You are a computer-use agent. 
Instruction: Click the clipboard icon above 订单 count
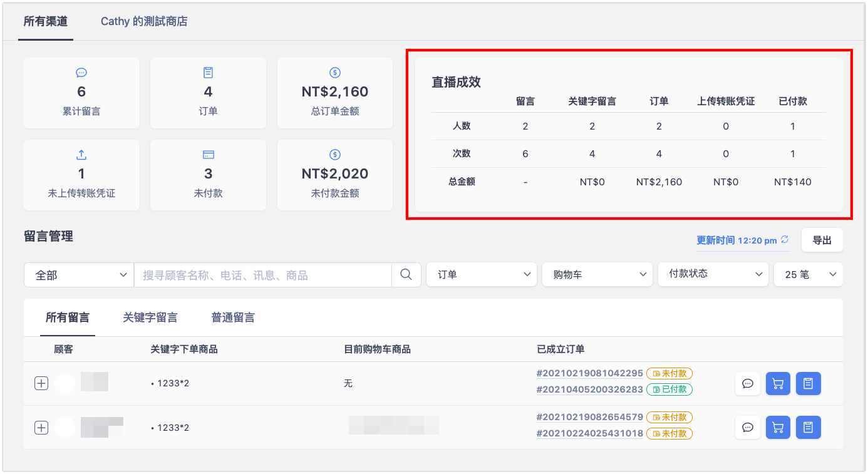click(x=208, y=73)
